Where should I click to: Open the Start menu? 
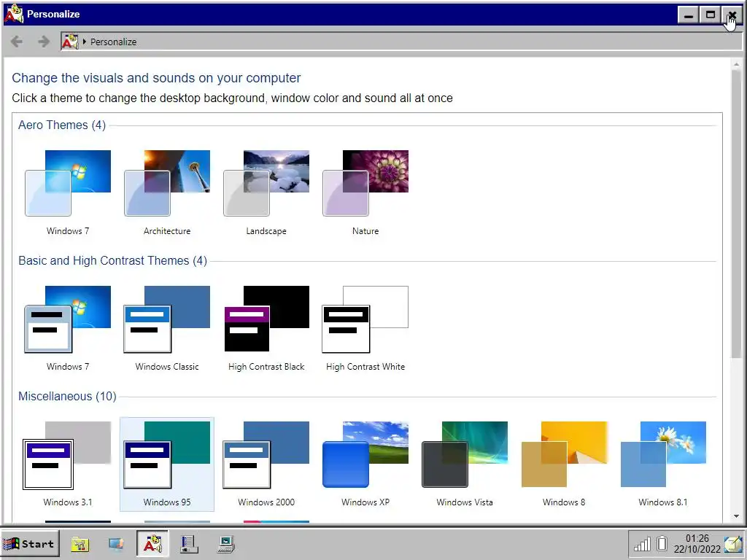tap(30, 544)
